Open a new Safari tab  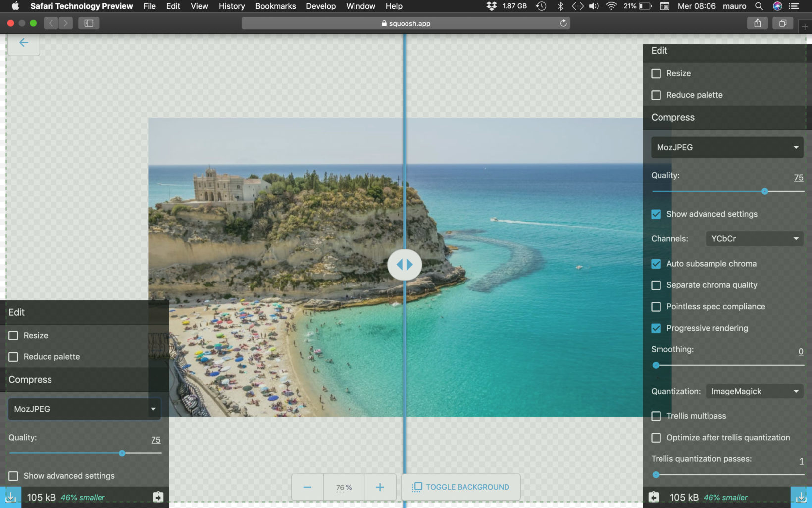(x=805, y=27)
